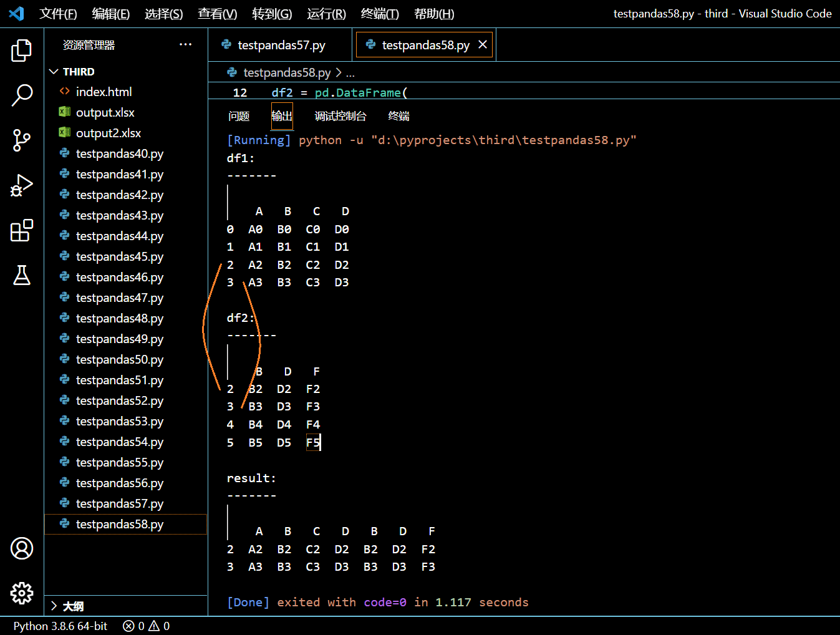The height and width of the screenshot is (635, 840).
Task: Open testpandas50.py in the explorer
Action: pos(126,359)
